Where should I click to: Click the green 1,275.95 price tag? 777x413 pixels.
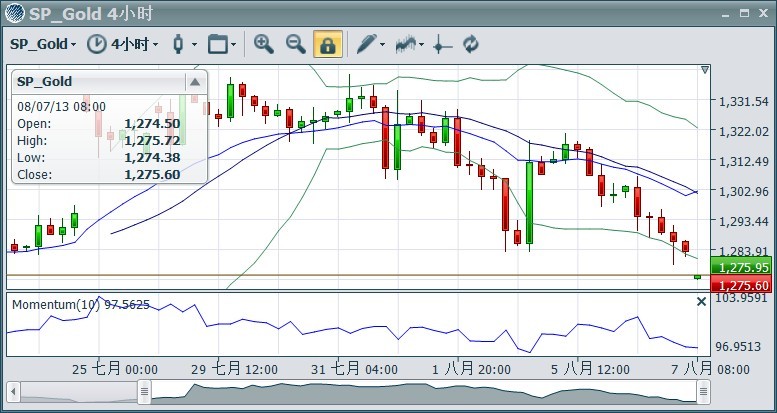741,267
